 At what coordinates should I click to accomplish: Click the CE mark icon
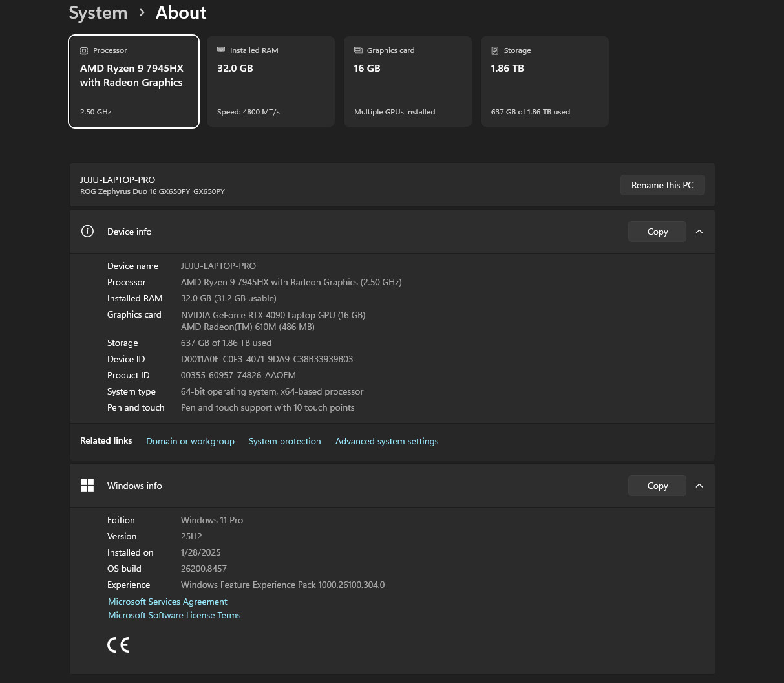(118, 645)
